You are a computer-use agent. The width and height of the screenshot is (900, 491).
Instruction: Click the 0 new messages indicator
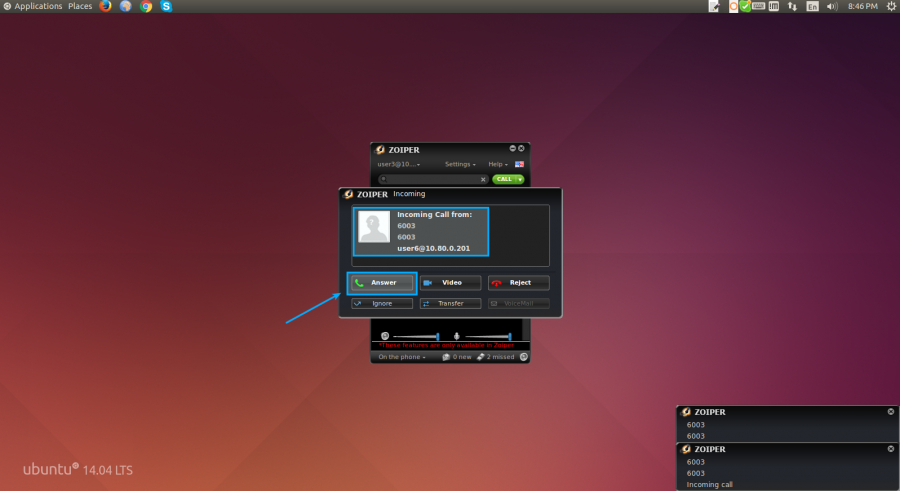tap(457, 357)
